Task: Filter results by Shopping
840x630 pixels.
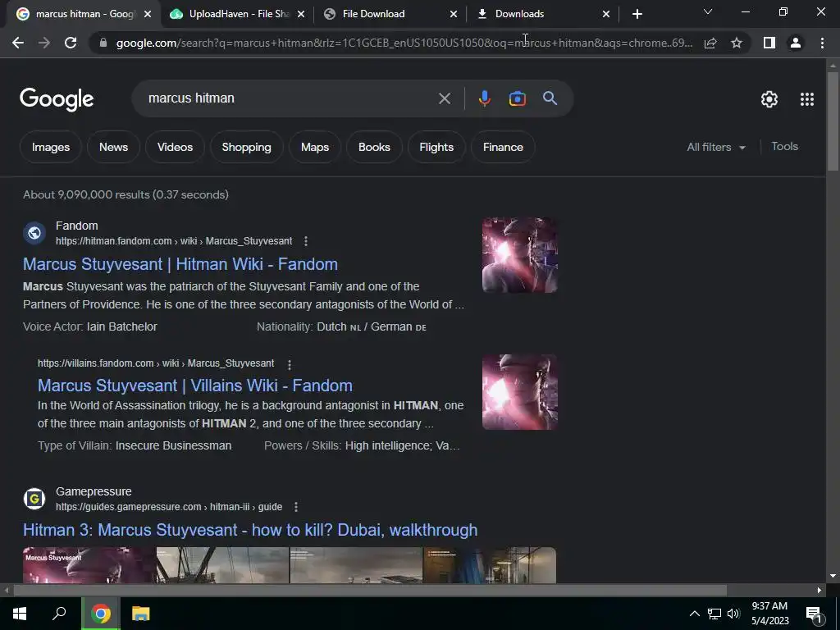Action: point(246,148)
